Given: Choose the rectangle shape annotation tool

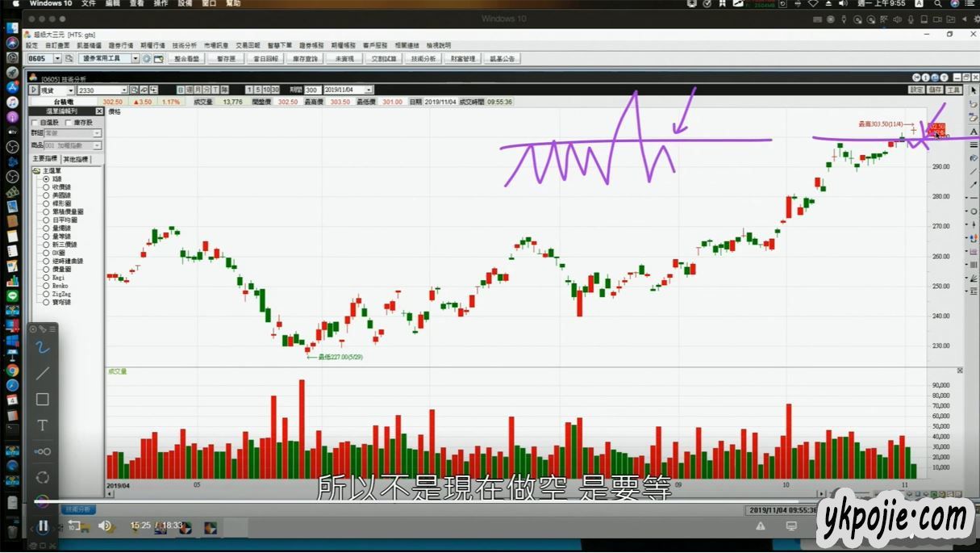Looking at the screenshot, I should (x=43, y=399).
